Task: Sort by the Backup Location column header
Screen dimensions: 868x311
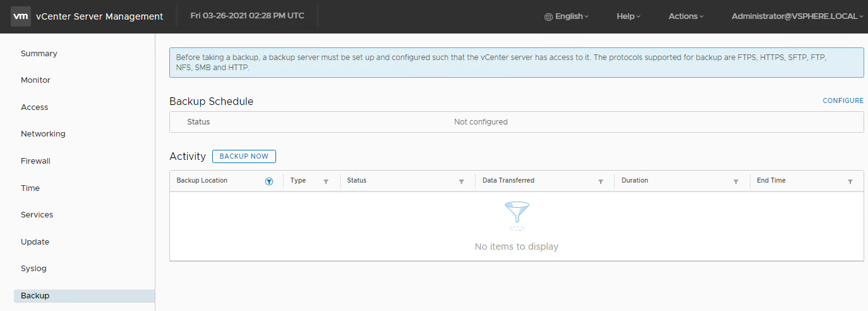Action: coord(202,181)
